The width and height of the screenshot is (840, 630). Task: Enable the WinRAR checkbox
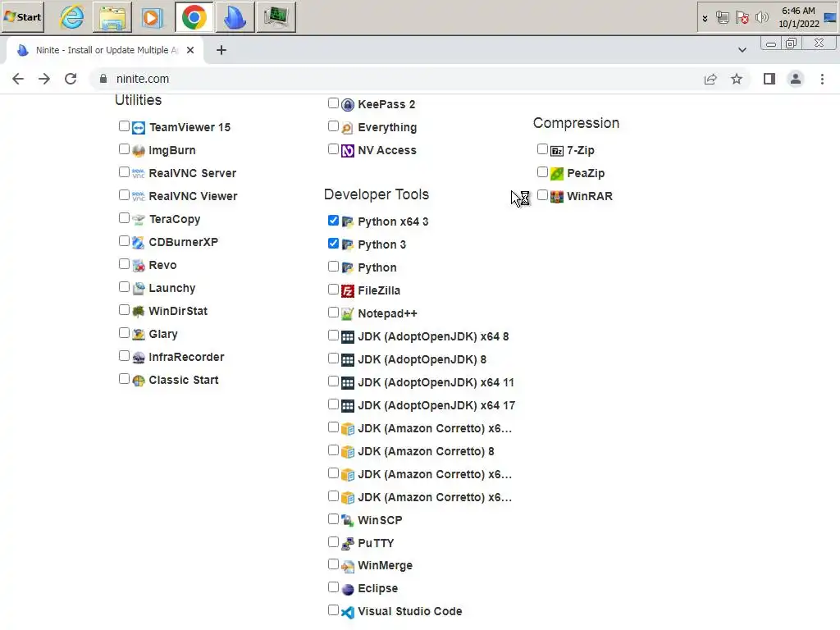pos(542,195)
